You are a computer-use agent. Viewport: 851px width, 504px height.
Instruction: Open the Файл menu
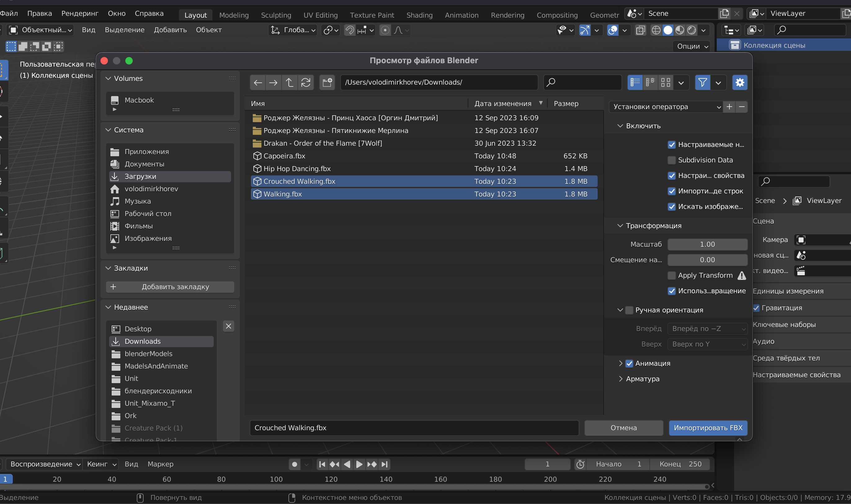9,14
